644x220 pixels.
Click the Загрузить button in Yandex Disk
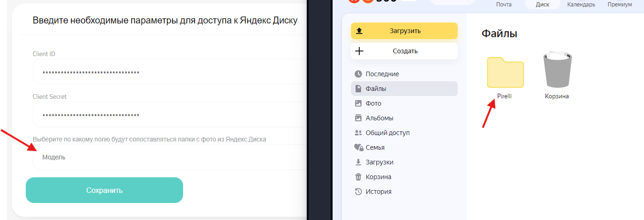[x=404, y=31]
